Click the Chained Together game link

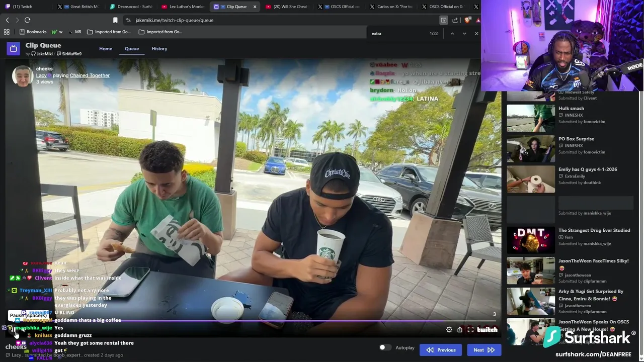[x=90, y=75]
